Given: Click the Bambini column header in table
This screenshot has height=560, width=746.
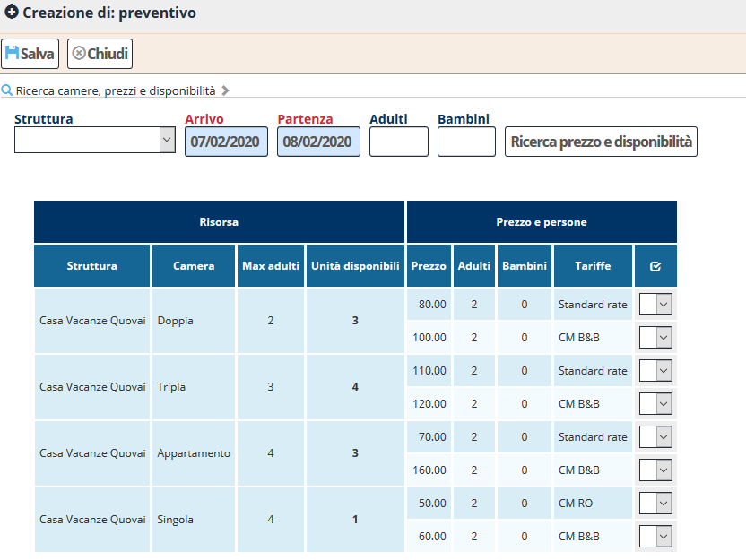Looking at the screenshot, I should (x=525, y=266).
